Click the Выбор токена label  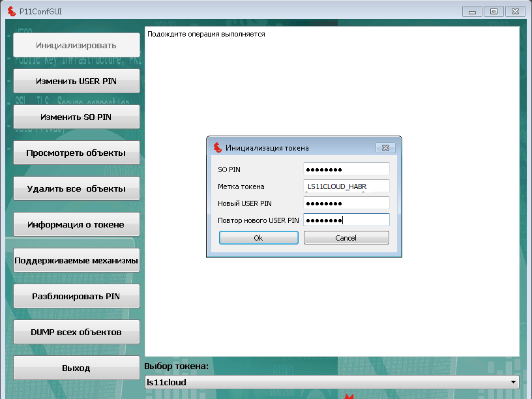[x=177, y=366]
